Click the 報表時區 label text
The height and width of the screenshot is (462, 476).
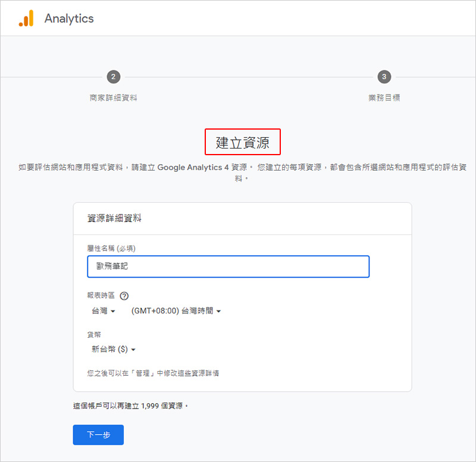(101, 296)
